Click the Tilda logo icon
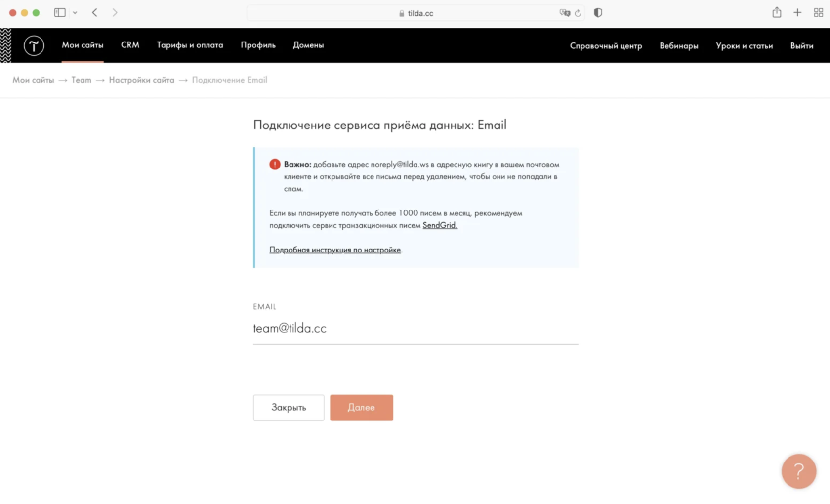This screenshot has height=504, width=830. (x=34, y=45)
